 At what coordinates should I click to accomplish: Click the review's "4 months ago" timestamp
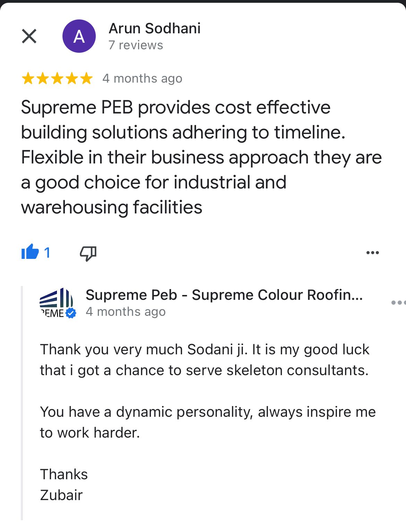[142, 79]
